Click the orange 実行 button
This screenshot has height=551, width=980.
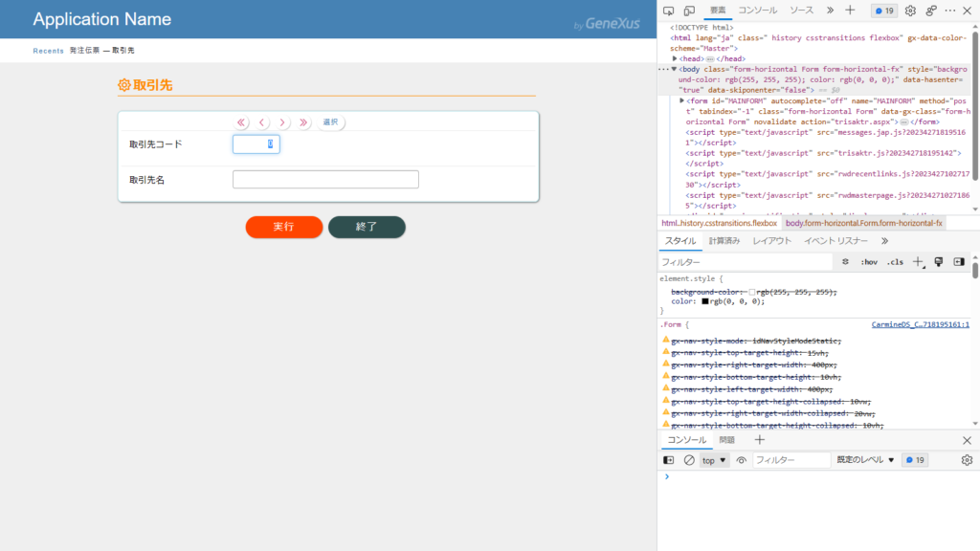[283, 227]
